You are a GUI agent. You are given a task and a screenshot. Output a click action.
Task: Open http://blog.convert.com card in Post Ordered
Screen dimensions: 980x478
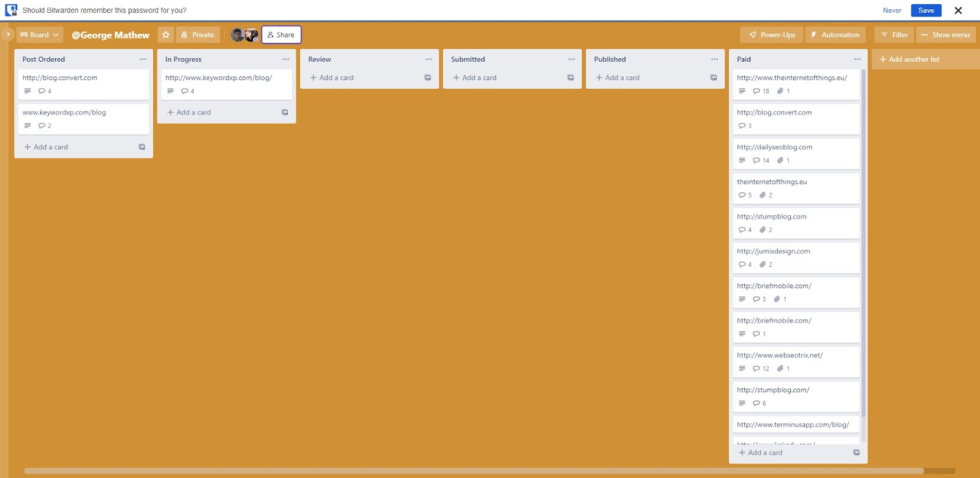tap(84, 84)
